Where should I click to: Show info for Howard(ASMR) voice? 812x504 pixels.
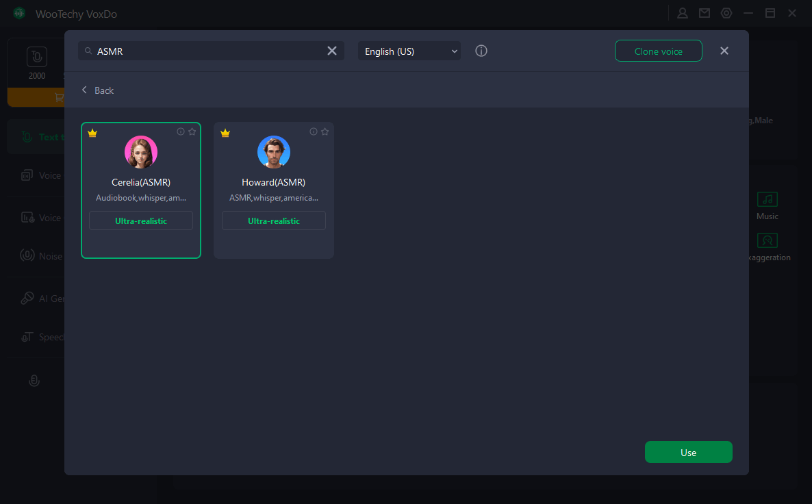[x=314, y=131]
